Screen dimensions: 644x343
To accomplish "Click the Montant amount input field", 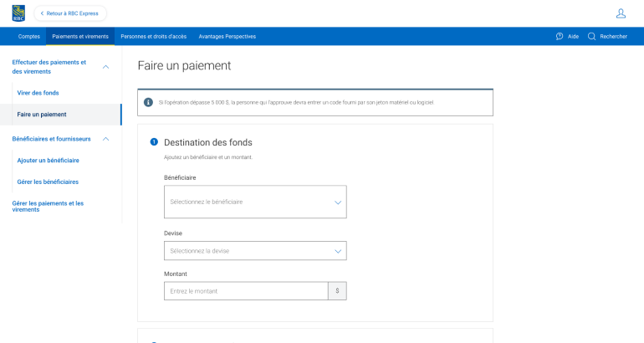I will pyautogui.click(x=246, y=291).
